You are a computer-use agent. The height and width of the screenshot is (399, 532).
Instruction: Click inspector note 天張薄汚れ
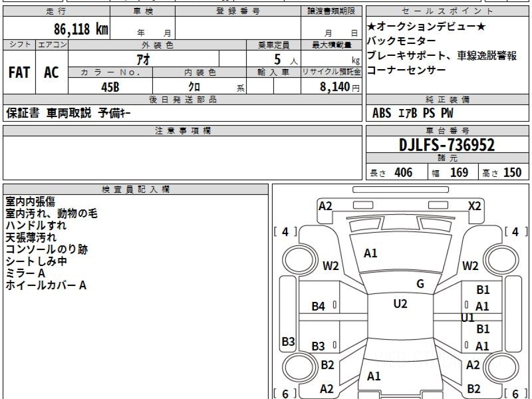tap(31, 237)
